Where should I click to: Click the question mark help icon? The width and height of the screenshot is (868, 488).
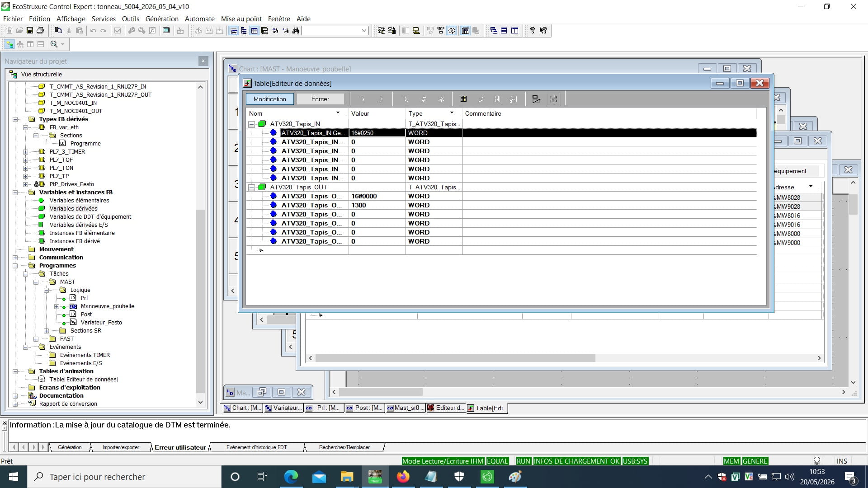click(x=533, y=31)
